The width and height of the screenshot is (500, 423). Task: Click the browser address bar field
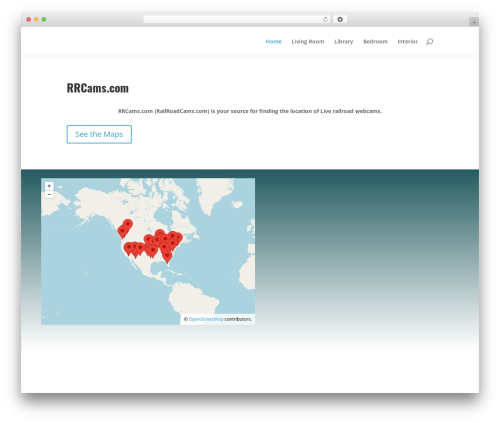click(236, 19)
